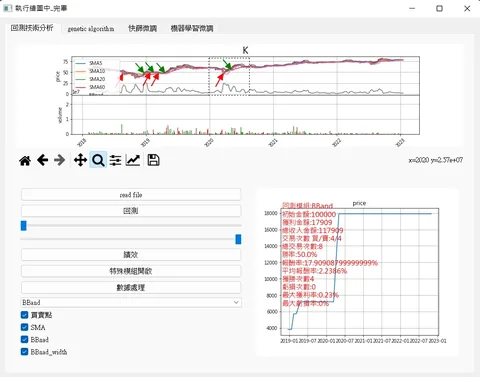480x377 pixels.
Task: Minimize the window
Action: pyautogui.click(x=412, y=8)
